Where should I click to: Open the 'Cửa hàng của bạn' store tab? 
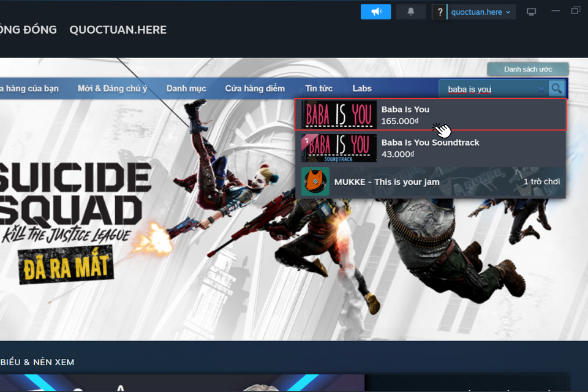(x=29, y=89)
